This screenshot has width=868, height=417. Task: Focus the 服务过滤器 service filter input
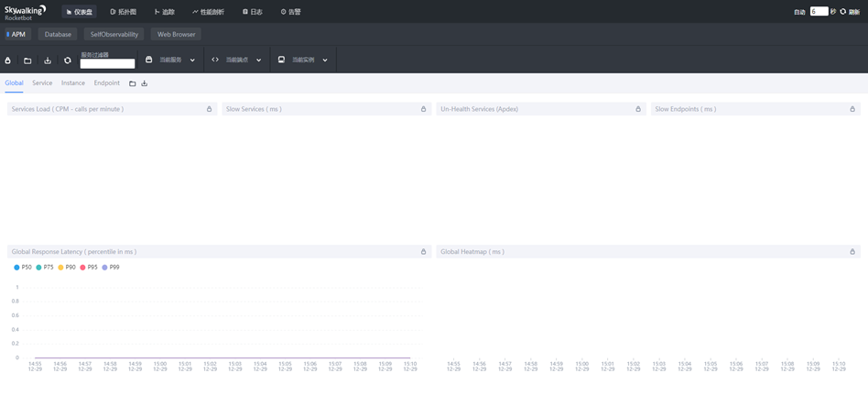107,63
